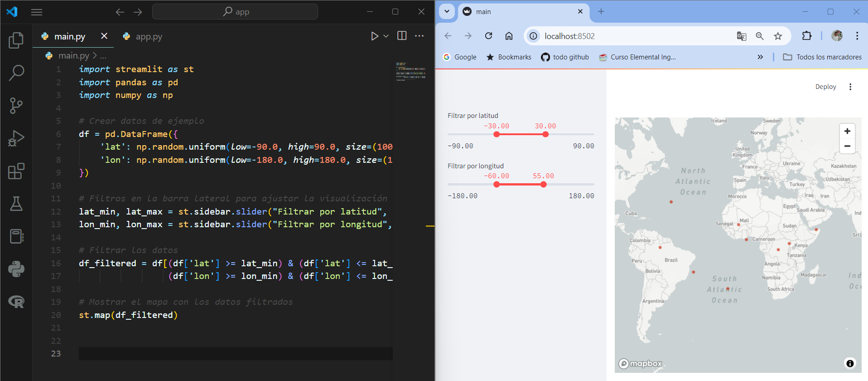Open the Chrome tab search dropdown
The height and width of the screenshot is (381, 868).
click(447, 11)
